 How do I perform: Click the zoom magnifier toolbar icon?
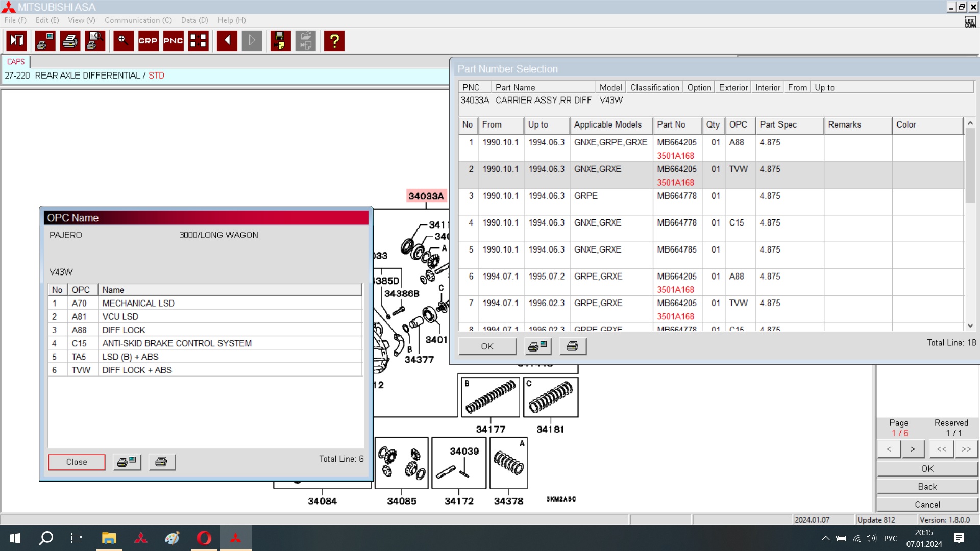pos(123,41)
